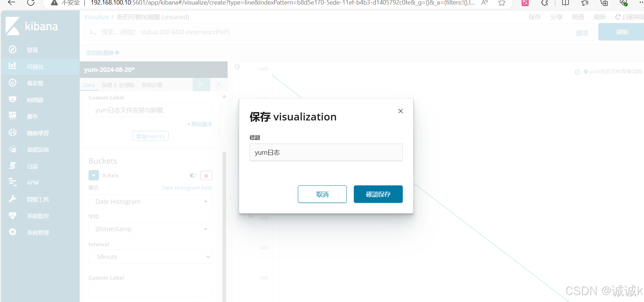Toggle the X-Axis bucket enable switch
Viewport: 644px width, 302px height.
193,176
